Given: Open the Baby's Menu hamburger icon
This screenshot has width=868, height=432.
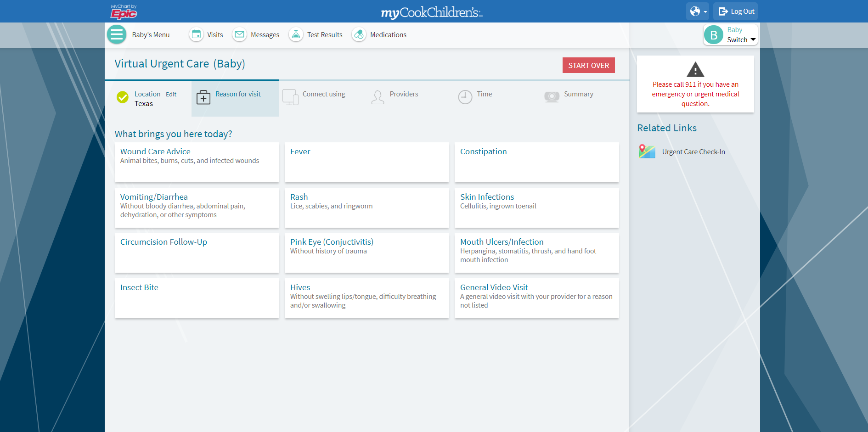Looking at the screenshot, I should pos(117,35).
